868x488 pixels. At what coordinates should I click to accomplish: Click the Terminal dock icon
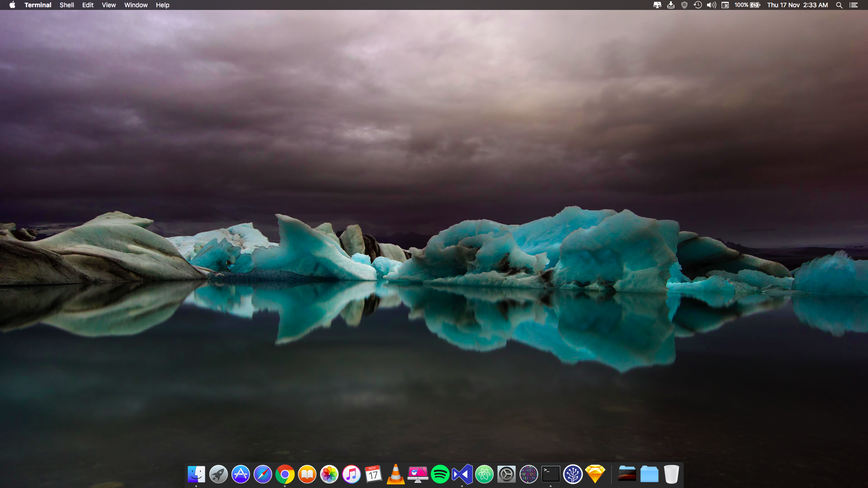[x=551, y=474]
